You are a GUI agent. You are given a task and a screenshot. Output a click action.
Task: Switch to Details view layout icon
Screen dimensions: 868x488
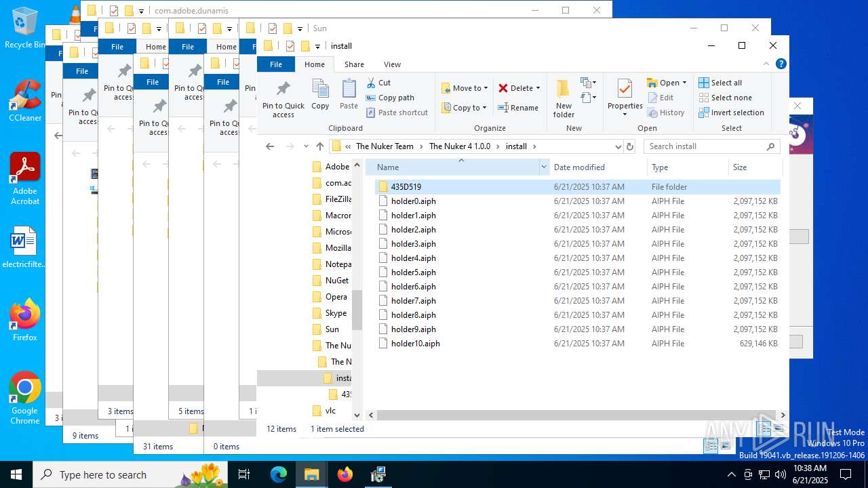click(x=764, y=428)
